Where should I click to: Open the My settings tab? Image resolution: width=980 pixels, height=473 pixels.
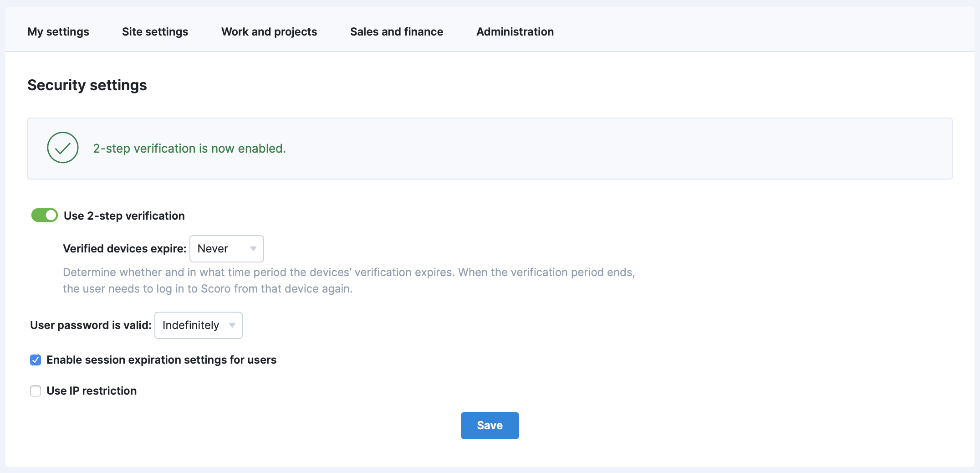tap(58, 32)
